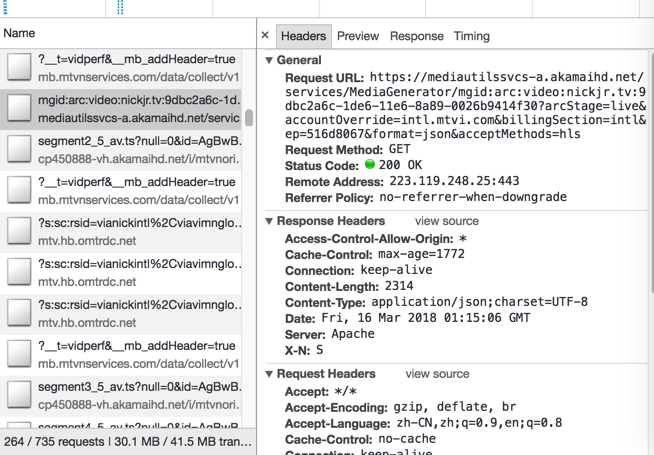Click the Date header value

426,318
